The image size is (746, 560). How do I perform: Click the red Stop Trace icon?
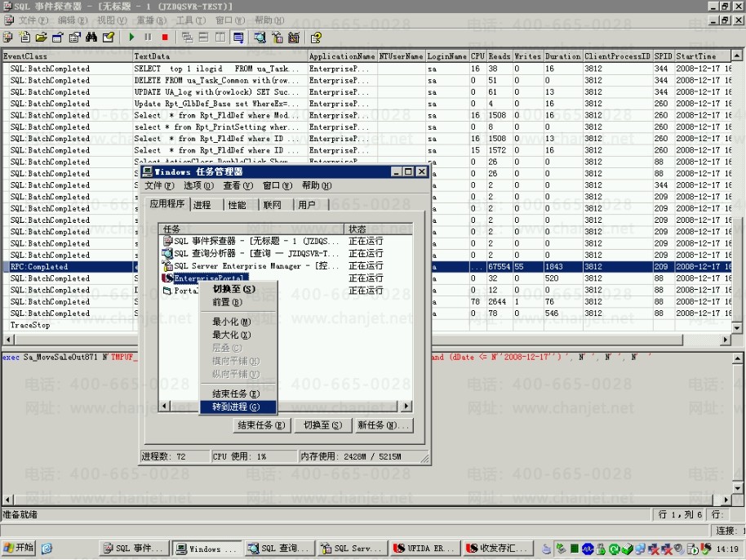click(165, 37)
